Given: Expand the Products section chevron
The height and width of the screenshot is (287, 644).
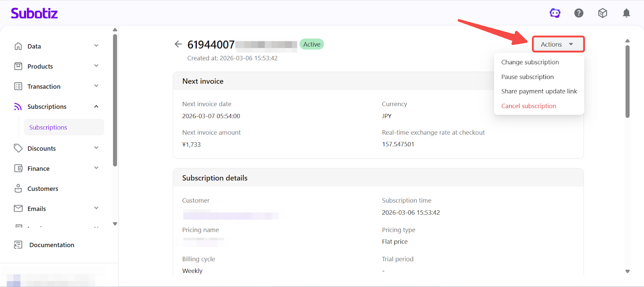Looking at the screenshot, I should point(96,66).
